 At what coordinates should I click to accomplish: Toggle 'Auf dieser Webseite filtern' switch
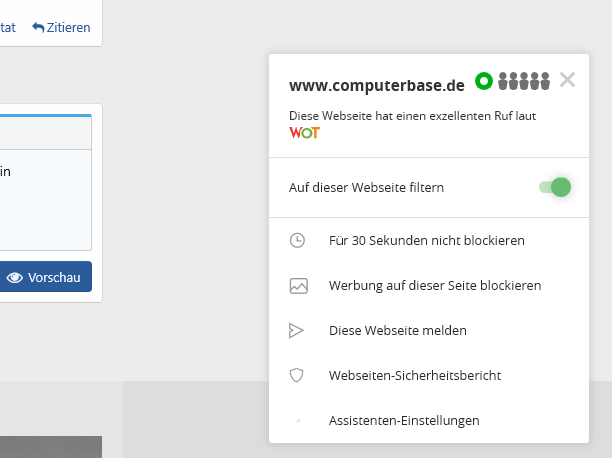coord(555,187)
